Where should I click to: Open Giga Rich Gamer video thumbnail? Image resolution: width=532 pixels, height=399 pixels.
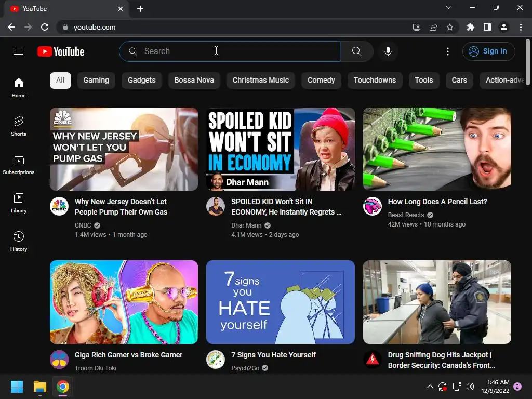click(x=124, y=302)
